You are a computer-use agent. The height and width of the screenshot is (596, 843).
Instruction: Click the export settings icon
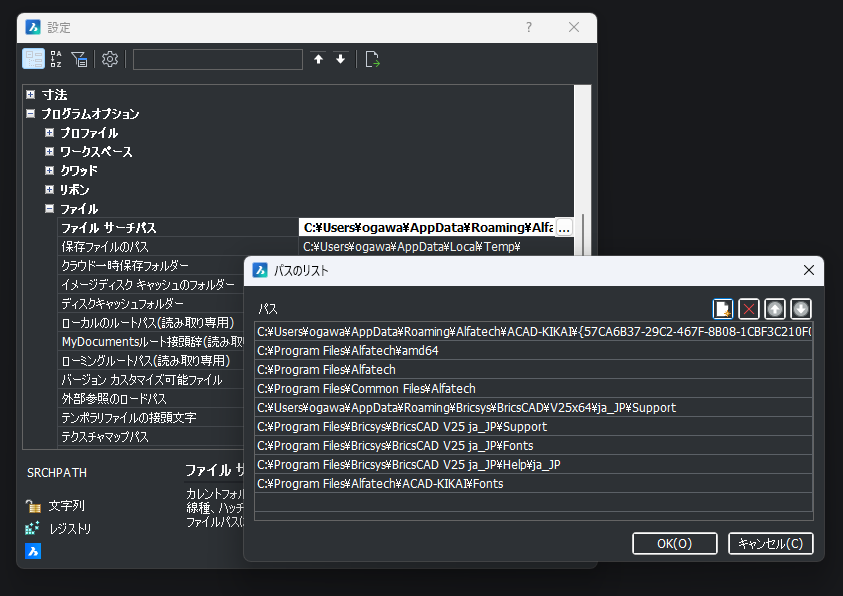(372, 59)
